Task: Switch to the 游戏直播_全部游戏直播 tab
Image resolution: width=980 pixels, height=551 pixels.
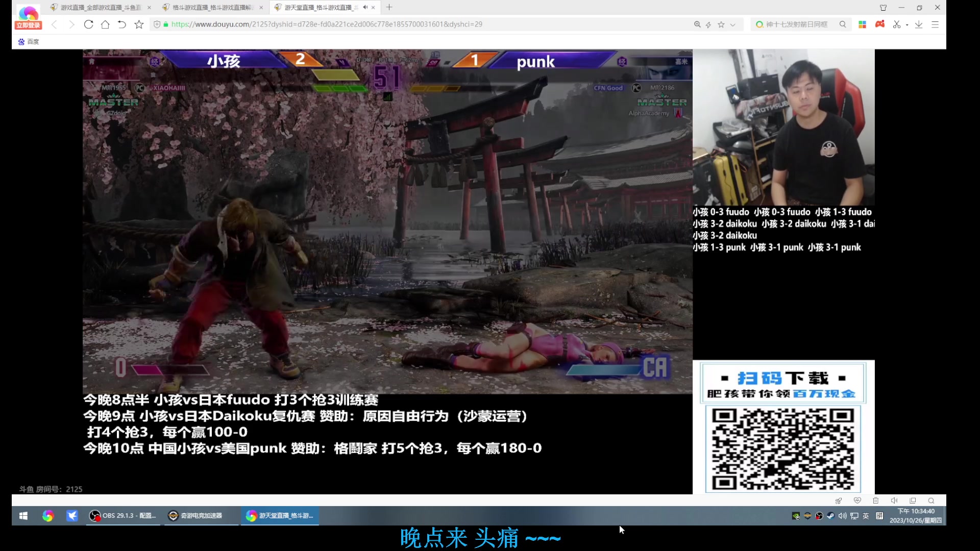Action: pos(97,7)
